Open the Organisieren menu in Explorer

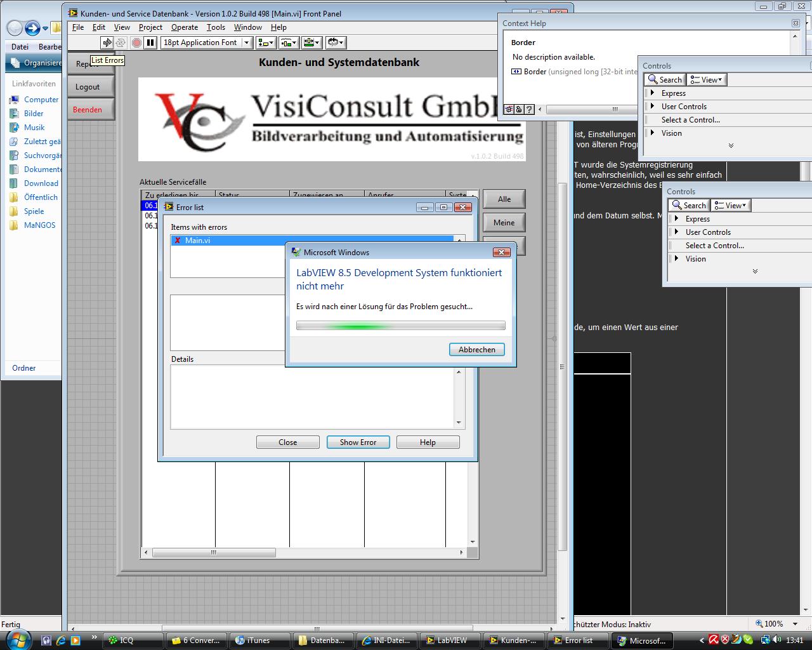(36, 63)
